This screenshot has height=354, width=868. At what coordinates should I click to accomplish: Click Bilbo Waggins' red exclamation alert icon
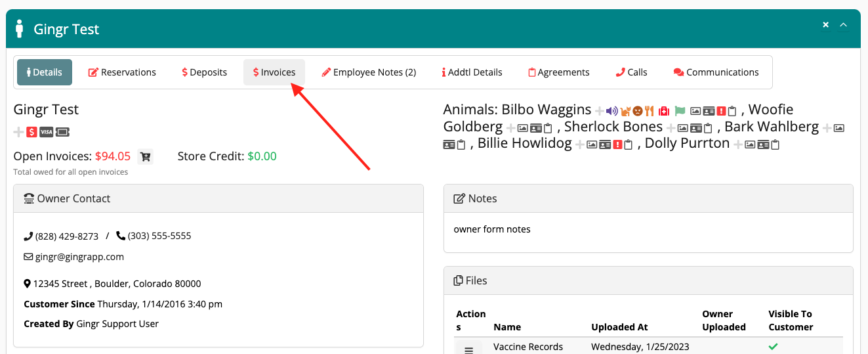(722, 111)
